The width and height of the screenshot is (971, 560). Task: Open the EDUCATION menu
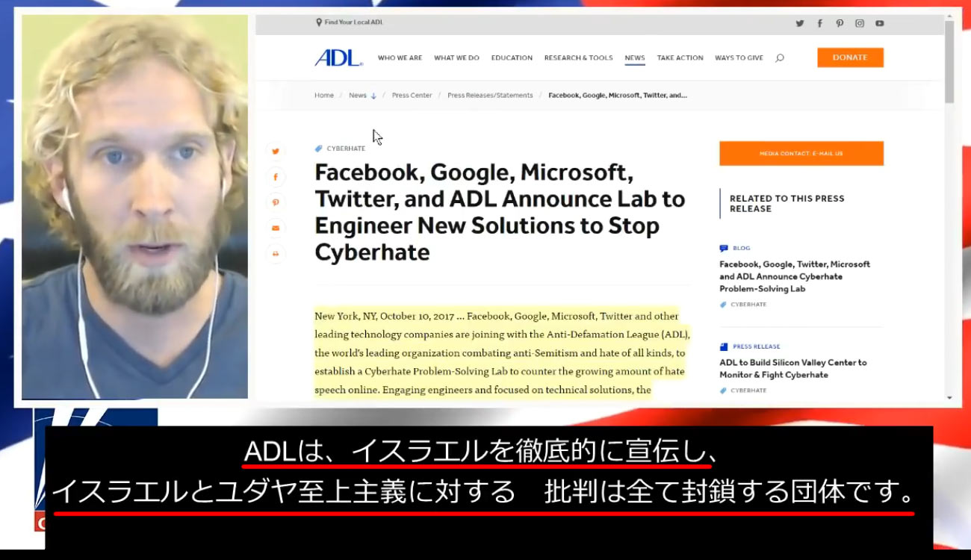pyautogui.click(x=512, y=57)
